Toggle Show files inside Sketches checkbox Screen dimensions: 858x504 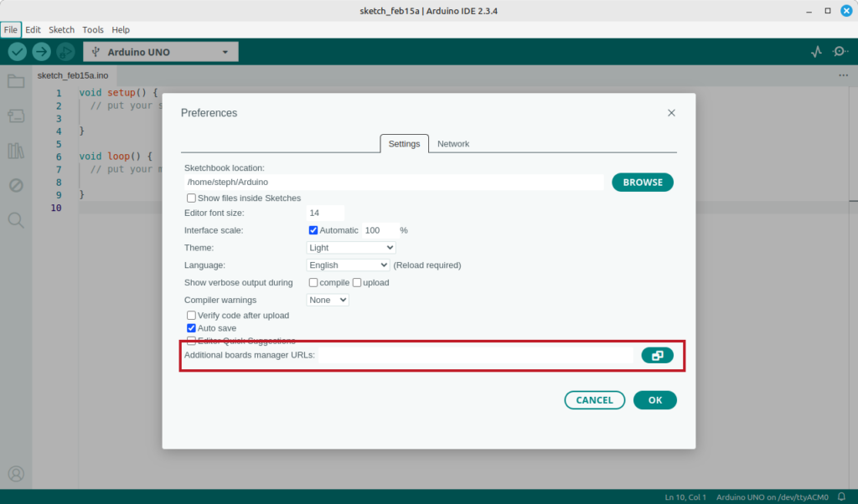coord(191,198)
